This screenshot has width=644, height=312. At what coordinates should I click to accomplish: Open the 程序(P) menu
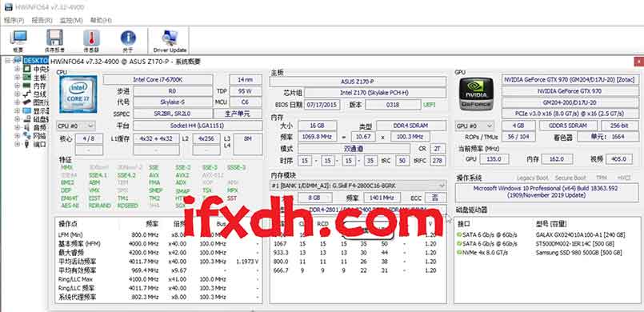(x=14, y=20)
